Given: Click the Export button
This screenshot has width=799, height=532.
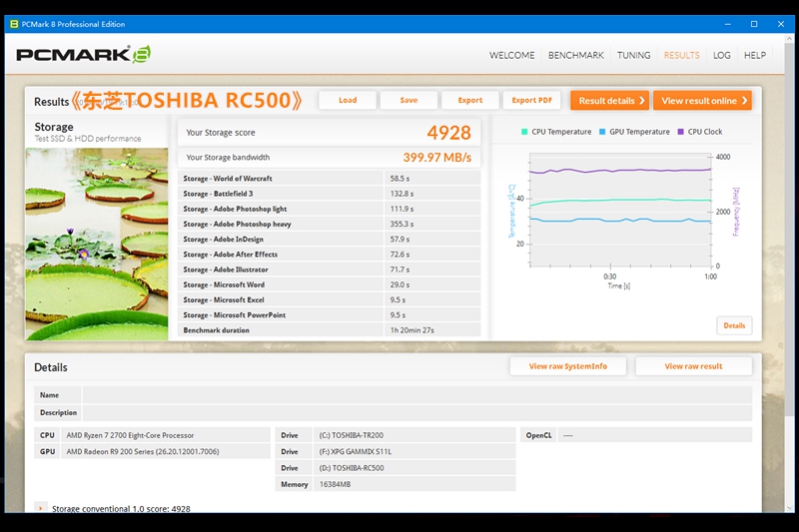Looking at the screenshot, I should pyautogui.click(x=469, y=100).
